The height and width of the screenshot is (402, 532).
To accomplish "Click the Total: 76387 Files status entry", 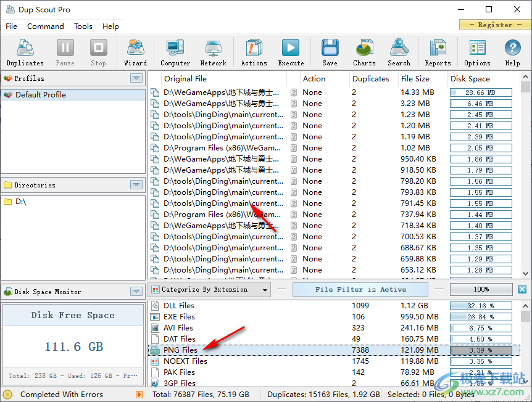I will (201, 395).
